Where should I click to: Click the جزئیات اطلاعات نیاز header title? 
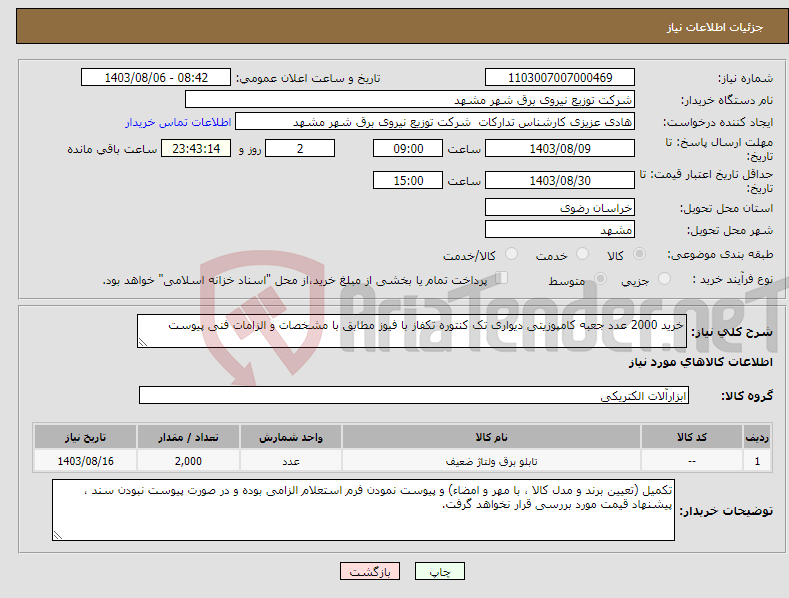click(x=715, y=27)
